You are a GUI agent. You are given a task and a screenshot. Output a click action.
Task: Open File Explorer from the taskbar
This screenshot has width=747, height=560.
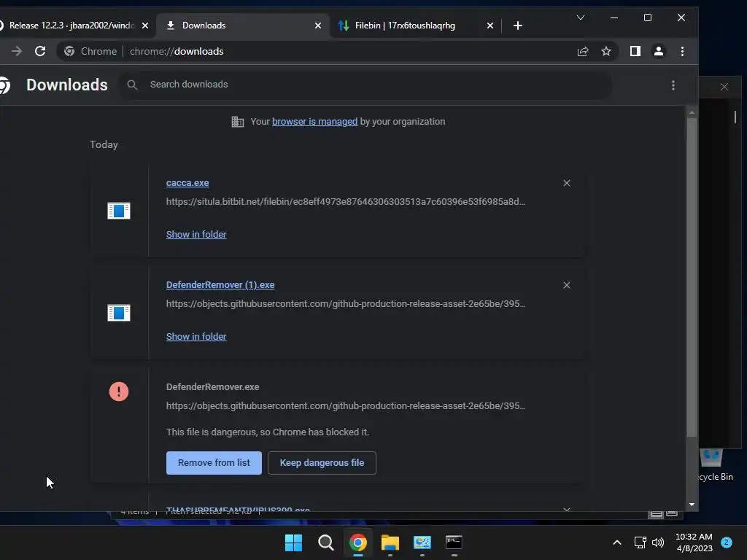(390, 542)
